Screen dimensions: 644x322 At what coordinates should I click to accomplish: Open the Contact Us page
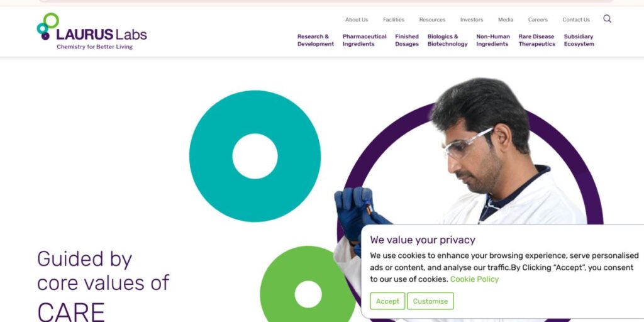click(576, 19)
